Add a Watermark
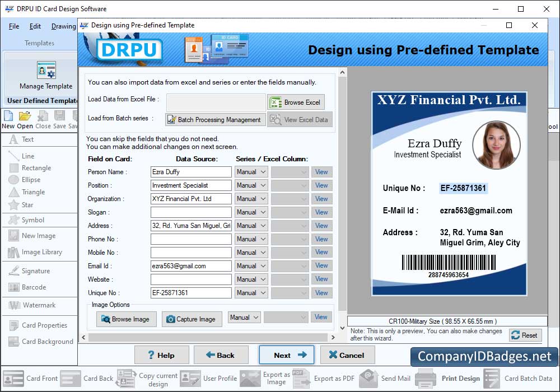 pos(32,305)
